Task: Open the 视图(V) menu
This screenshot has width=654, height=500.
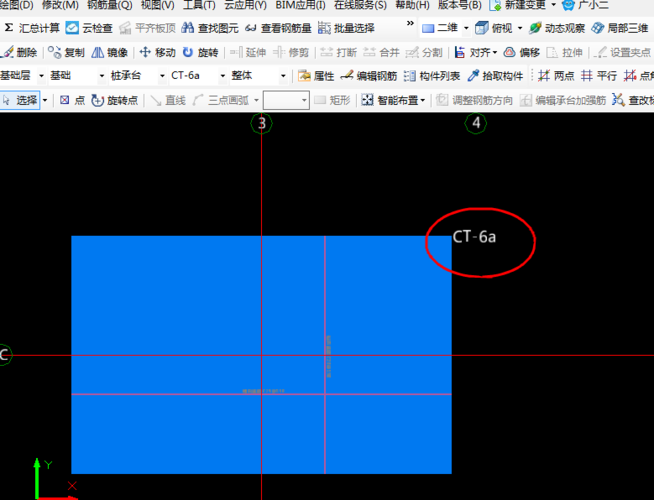Action: [x=157, y=5]
